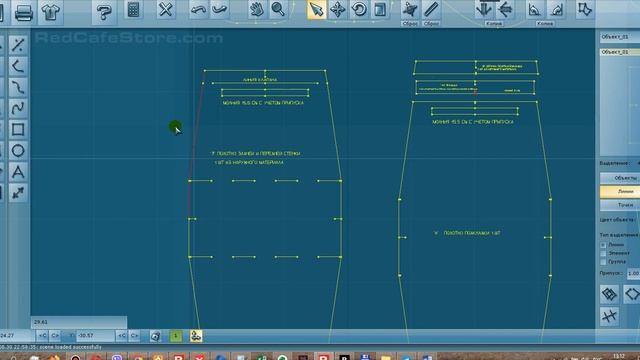Click first <C button after X field
Image resolution: width=640 pixels, height=360 pixels.
tap(42, 336)
